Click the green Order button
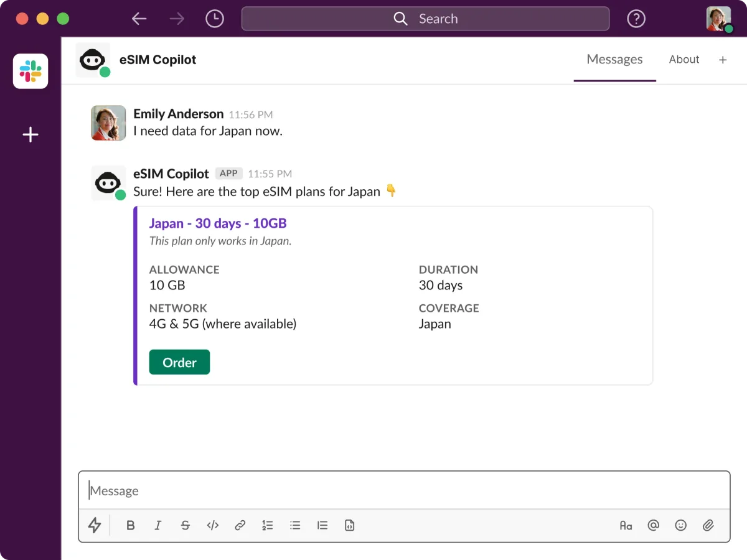The width and height of the screenshot is (747, 560). point(179,362)
